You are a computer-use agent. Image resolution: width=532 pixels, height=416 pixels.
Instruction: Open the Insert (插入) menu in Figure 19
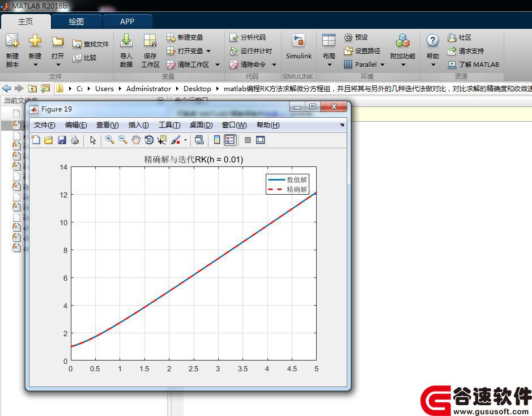coord(138,125)
